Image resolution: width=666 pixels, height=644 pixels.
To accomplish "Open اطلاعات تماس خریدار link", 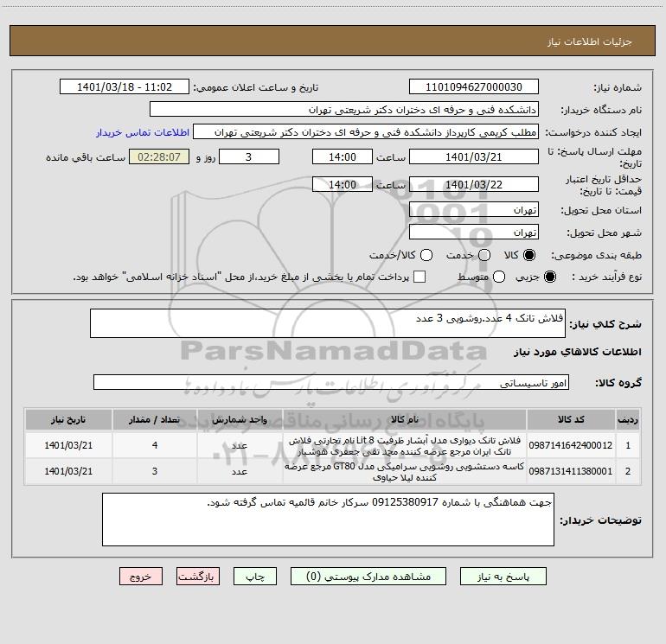I will click(x=143, y=132).
